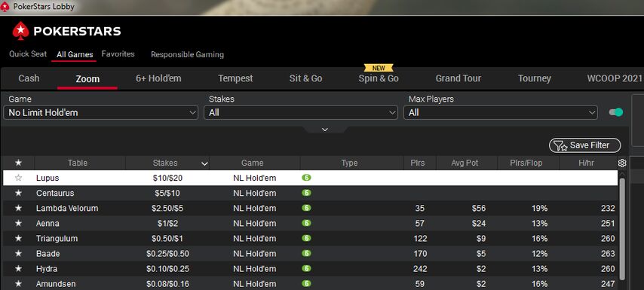Toggle the green filter switch

coord(615,112)
